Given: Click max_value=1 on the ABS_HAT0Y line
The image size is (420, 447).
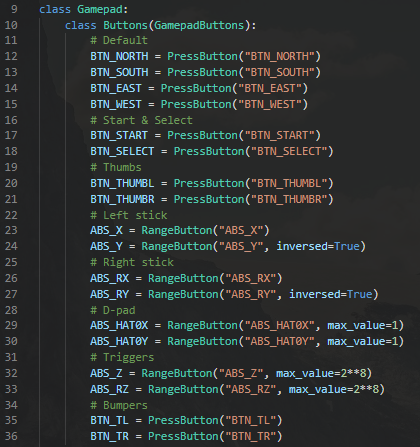Looking at the screenshot, I should [363, 341].
